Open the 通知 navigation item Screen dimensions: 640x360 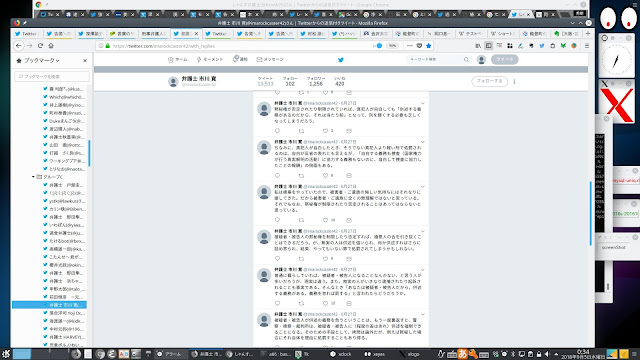240,60
